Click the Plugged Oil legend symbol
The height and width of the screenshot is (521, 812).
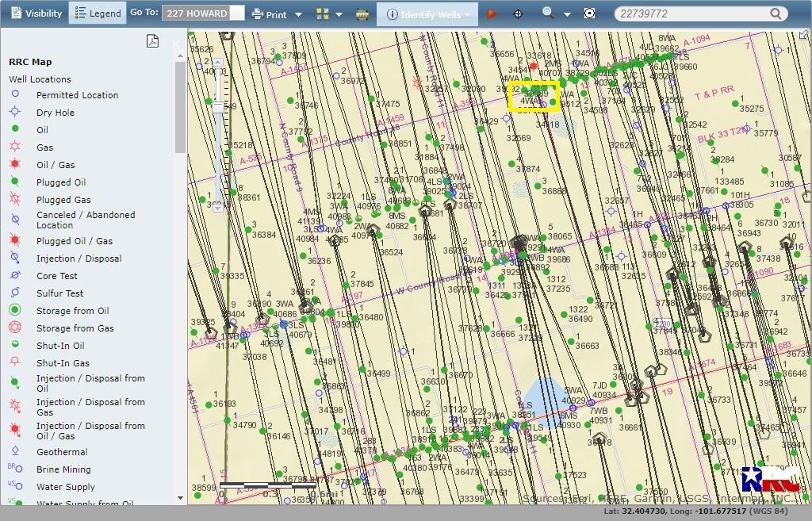point(15,182)
